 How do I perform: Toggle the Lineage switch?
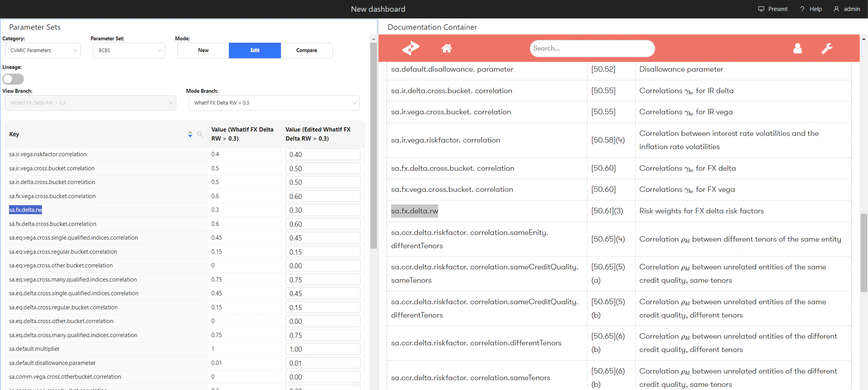pyautogui.click(x=13, y=79)
